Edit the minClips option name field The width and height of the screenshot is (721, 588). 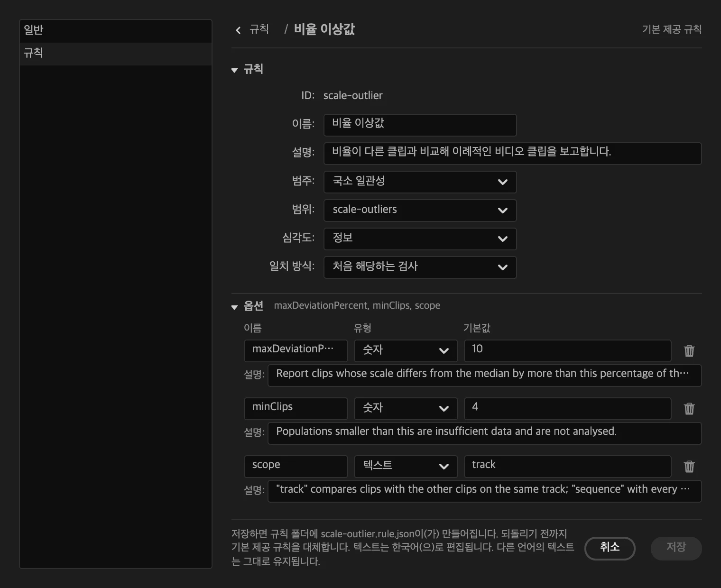[296, 409]
